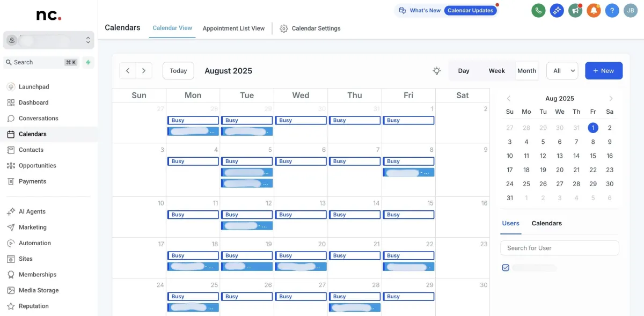Open the All filter dropdown
The image size is (644, 316).
coord(562,71)
